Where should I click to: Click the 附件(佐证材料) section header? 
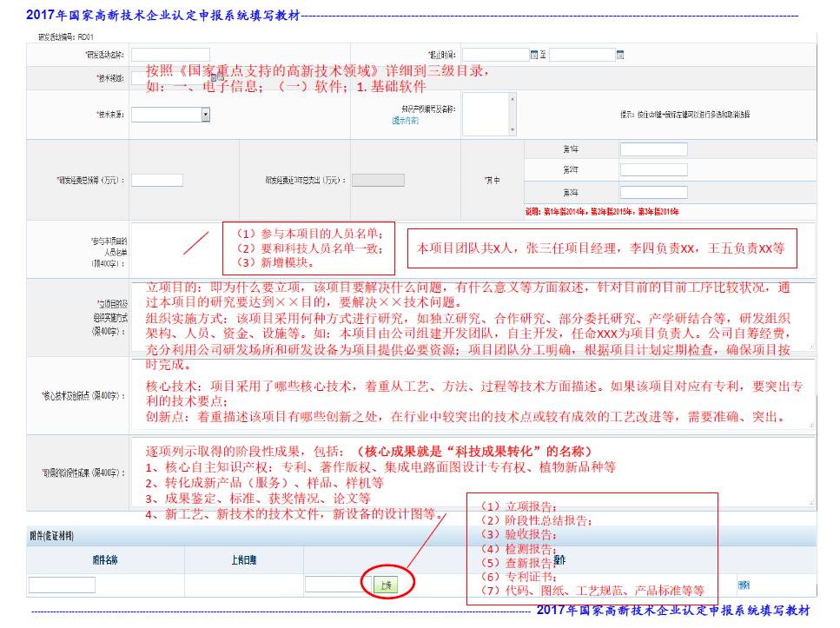pos(50,536)
